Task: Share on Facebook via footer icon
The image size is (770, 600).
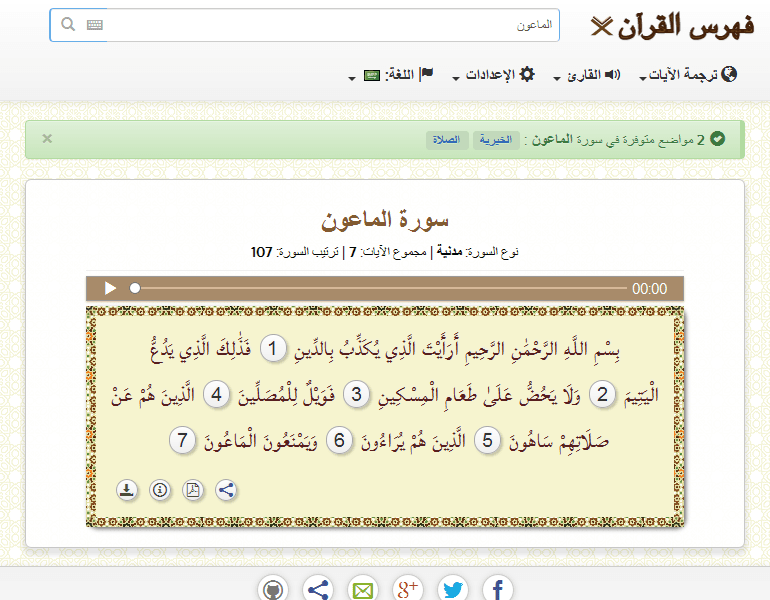Action: pyautogui.click(x=498, y=589)
